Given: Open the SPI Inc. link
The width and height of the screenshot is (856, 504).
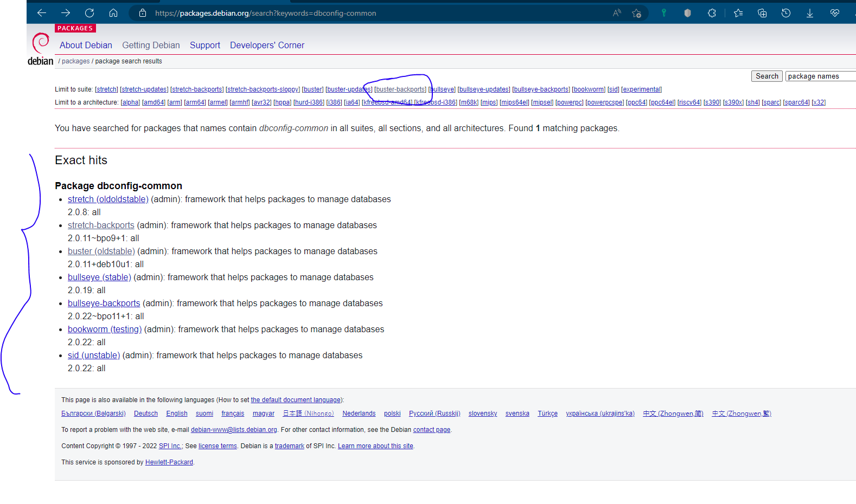Looking at the screenshot, I should (x=170, y=446).
